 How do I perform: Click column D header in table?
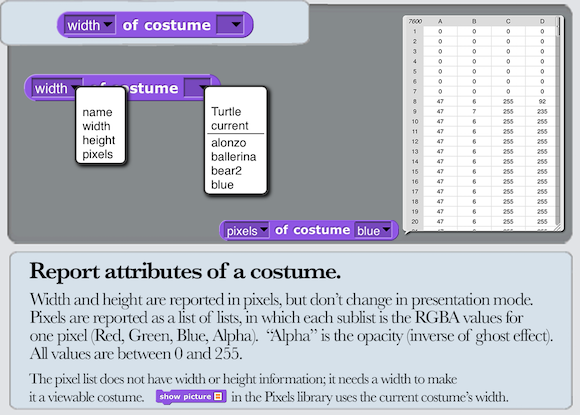point(542,21)
